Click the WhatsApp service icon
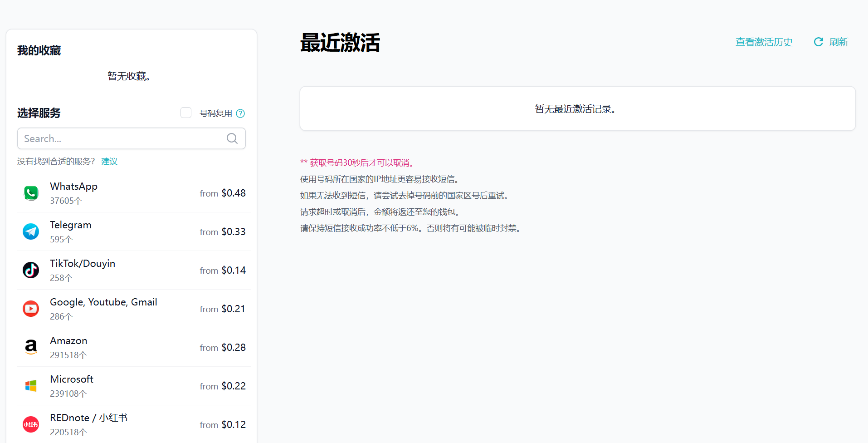 point(31,193)
